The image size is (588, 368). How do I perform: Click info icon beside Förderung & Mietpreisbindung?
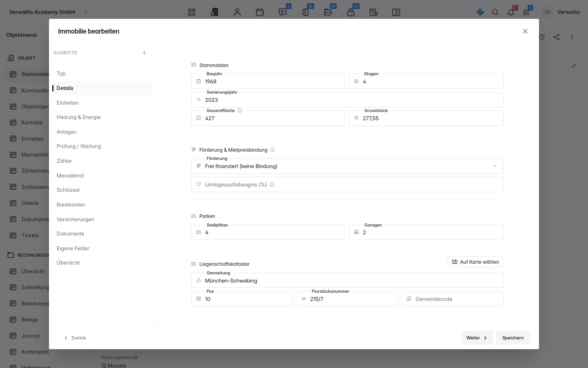pos(272,150)
